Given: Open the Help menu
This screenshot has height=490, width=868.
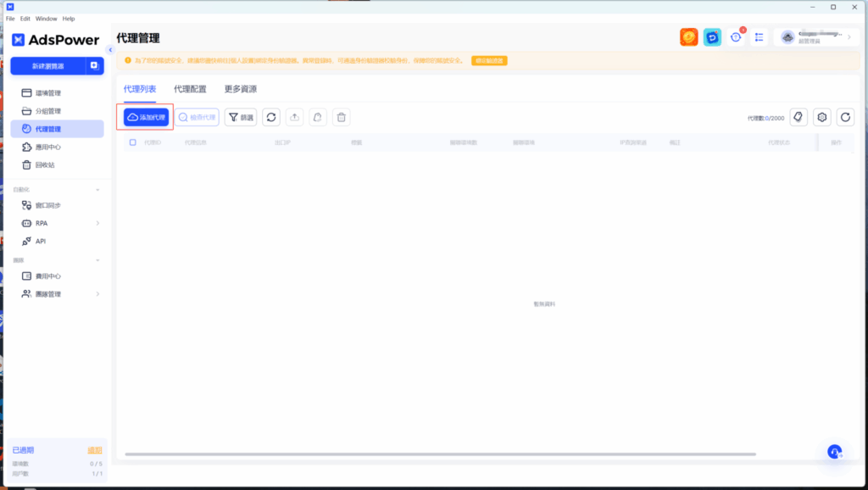Looking at the screenshot, I should pyautogui.click(x=68, y=19).
